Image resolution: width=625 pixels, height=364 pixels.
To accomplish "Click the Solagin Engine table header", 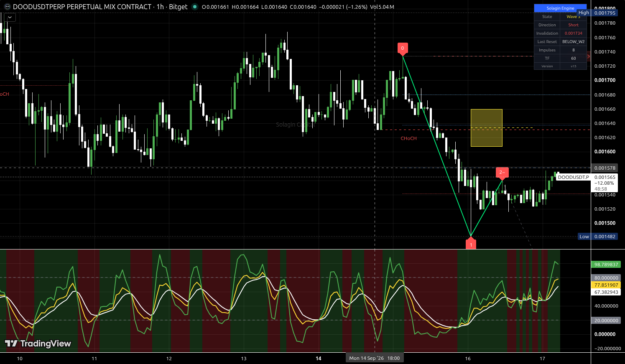I will (x=560, y=8).
